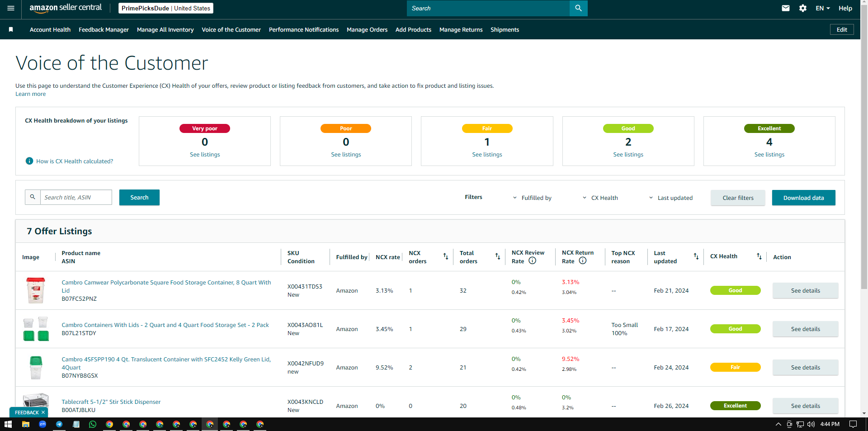The image size is (868, 431).
Task: See listings under the Excellent category
Action: (x=769, y=155)
